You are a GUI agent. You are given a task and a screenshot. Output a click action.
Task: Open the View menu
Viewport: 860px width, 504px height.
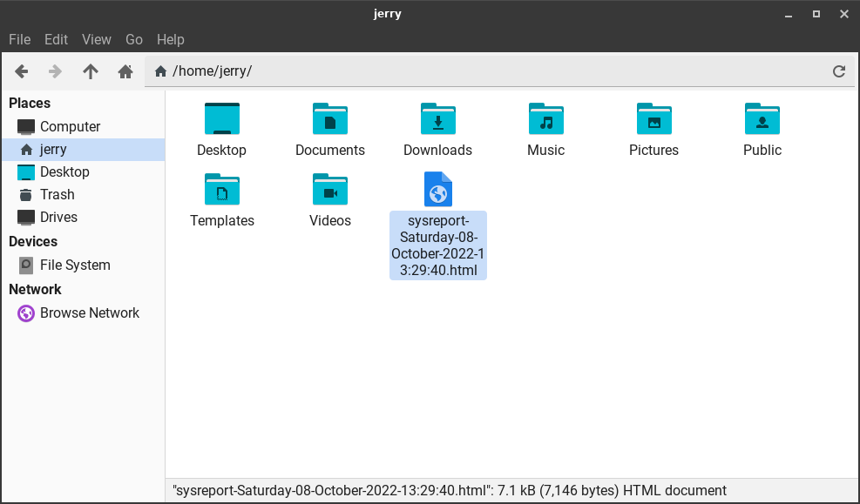[97, 39]
